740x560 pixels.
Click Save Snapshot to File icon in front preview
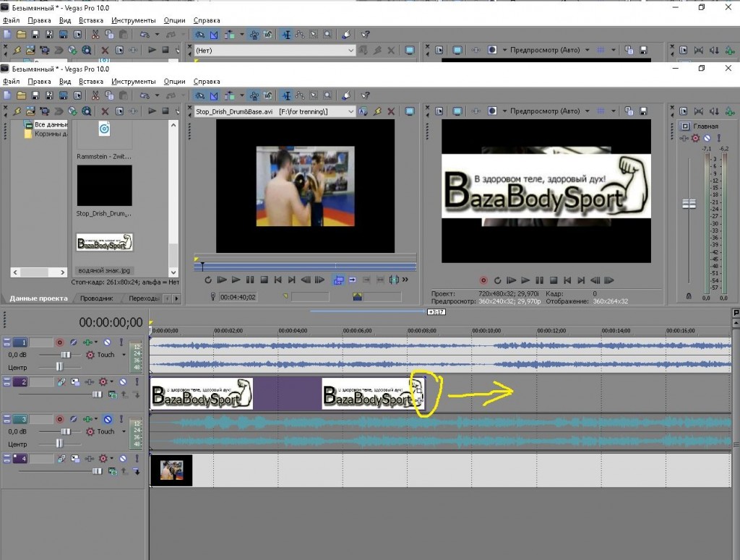pyautogui.click(x=642, y=111)
